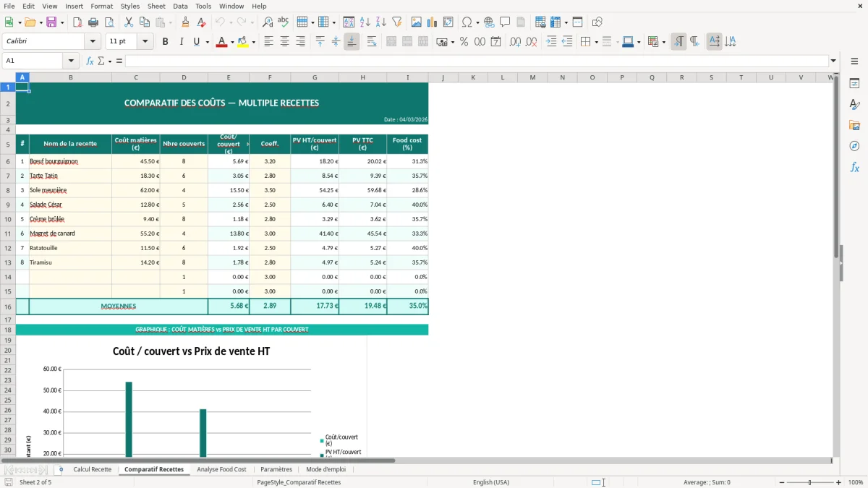Screen dimensions: 868x488
Task: Open the sidebar Styles panel icon
Action: [x=854, y=104]
